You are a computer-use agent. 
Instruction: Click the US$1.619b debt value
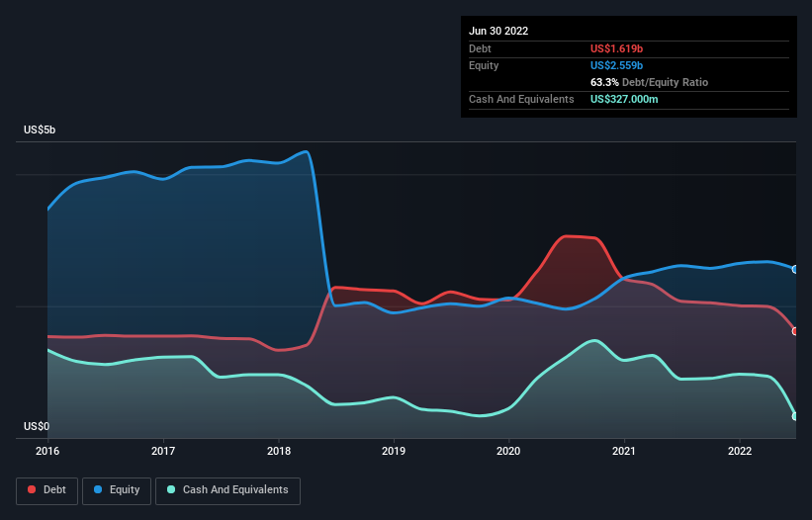[x=617, y=48]
